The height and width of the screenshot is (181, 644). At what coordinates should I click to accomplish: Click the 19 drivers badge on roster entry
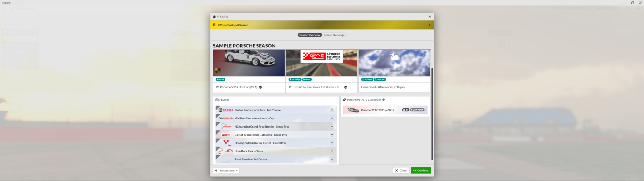point(405,110)
